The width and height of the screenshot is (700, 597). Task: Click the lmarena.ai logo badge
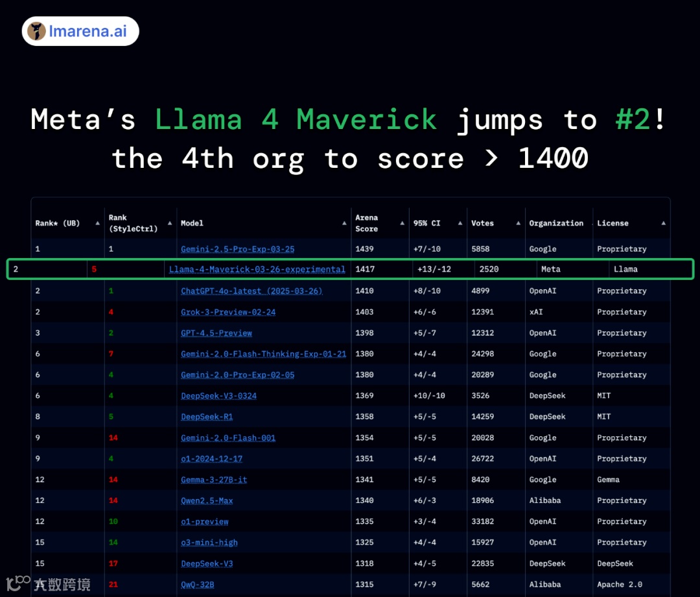pyautogui.click(x=80, y=31)
